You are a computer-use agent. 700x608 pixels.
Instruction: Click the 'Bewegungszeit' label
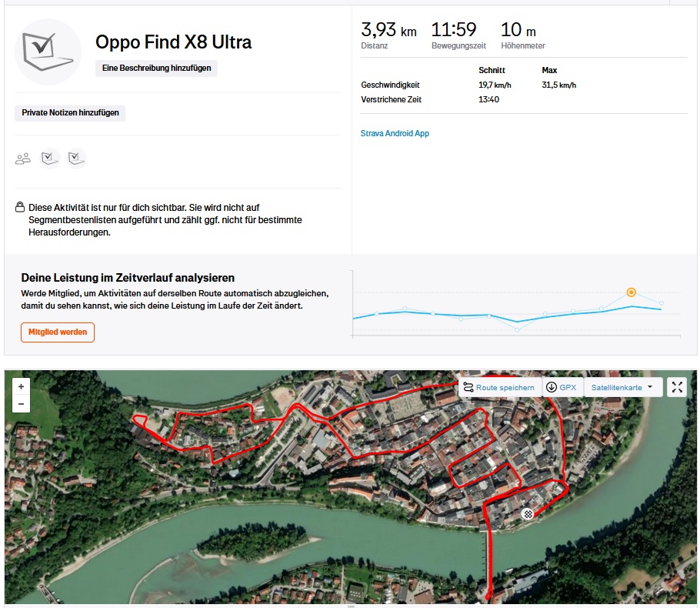coord(458,45)
